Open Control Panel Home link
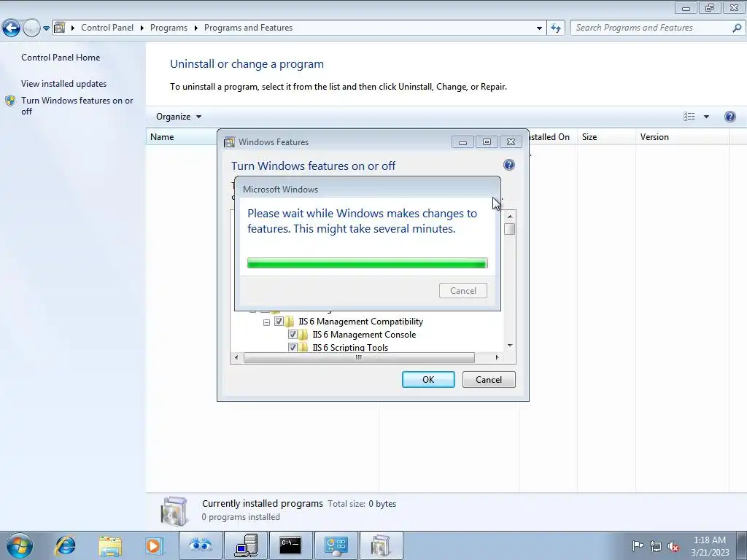Screen dimensions: 747x560 click(x=61, y=57)
